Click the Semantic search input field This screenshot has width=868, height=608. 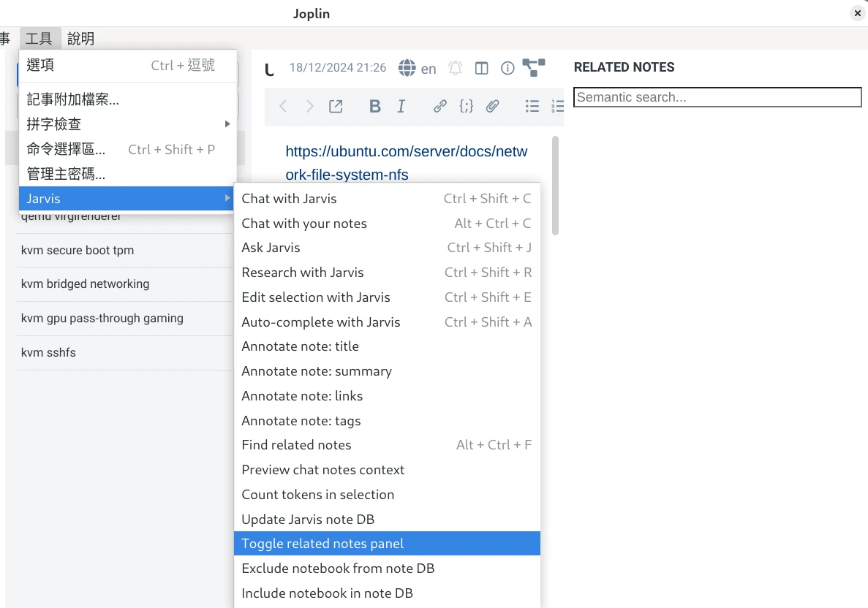717,96
